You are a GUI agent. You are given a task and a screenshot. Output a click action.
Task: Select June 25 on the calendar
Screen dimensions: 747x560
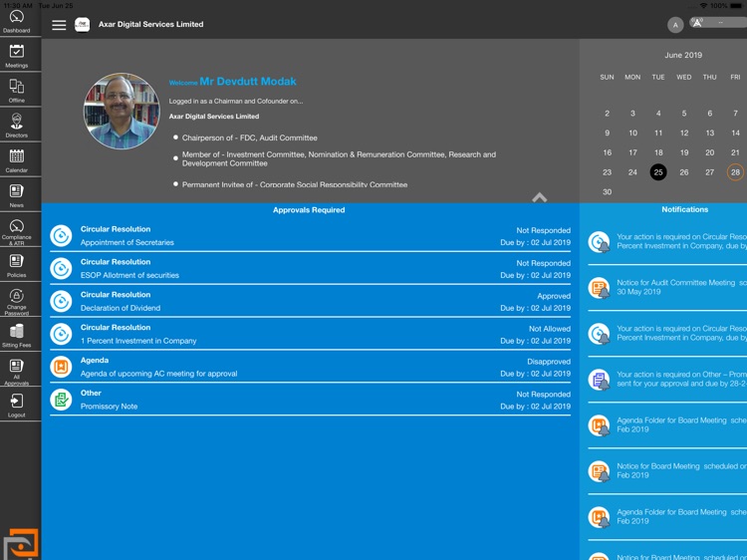tap(658, 172)
